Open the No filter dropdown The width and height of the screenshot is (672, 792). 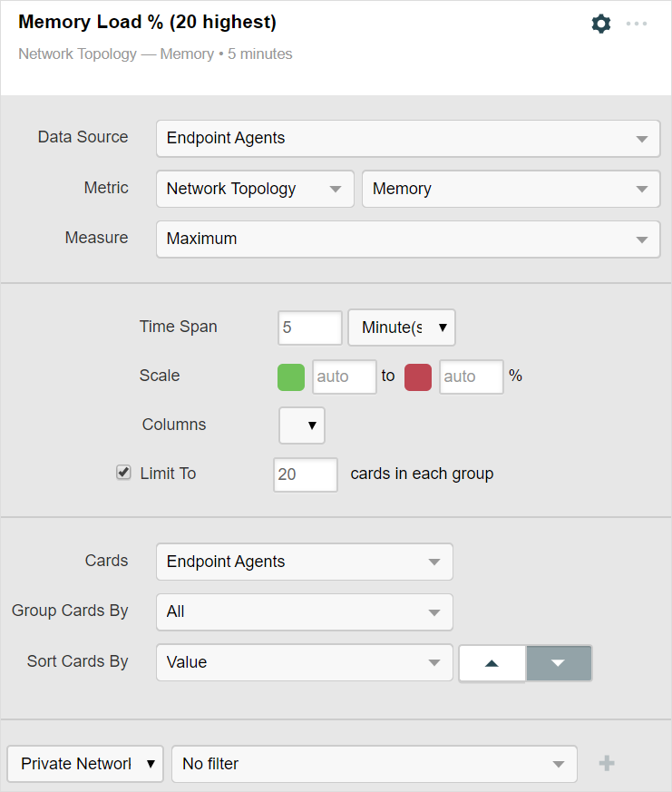coord(374,764)
